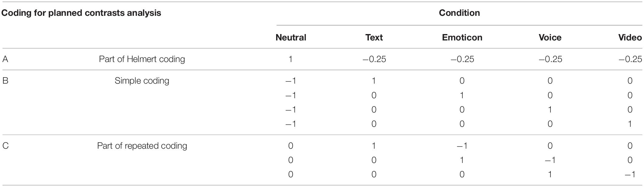Click the −0.25 value under Video
The image size is (644, 187).
click(x=630, y=59)
